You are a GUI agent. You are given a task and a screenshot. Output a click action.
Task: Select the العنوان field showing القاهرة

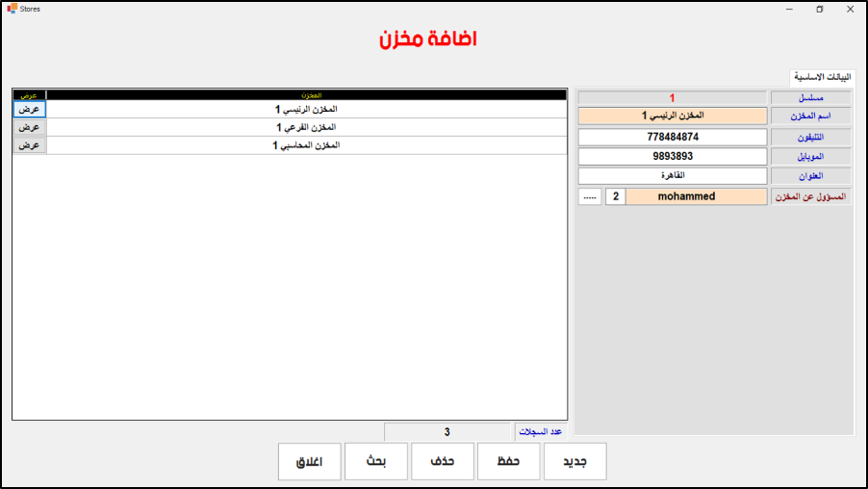pyautogui.click(x=673, y=176)
